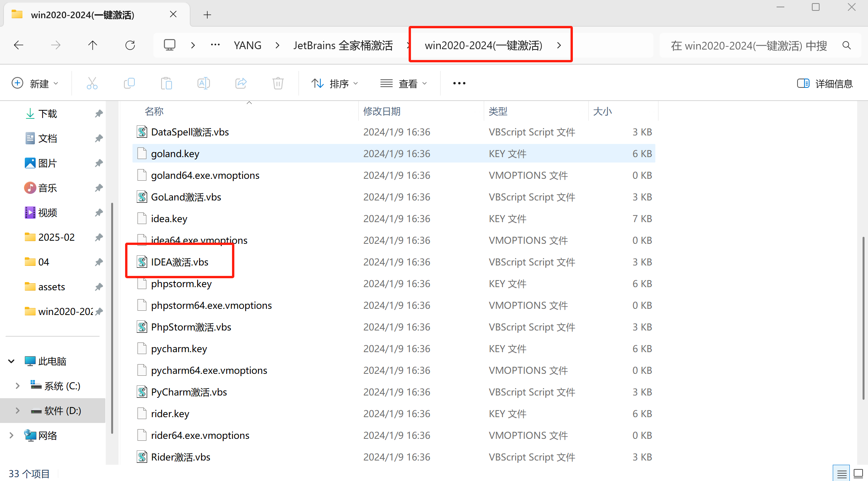Sort by 名称 column header
This screenshot has width=868, height=481.
pos(154,111)
